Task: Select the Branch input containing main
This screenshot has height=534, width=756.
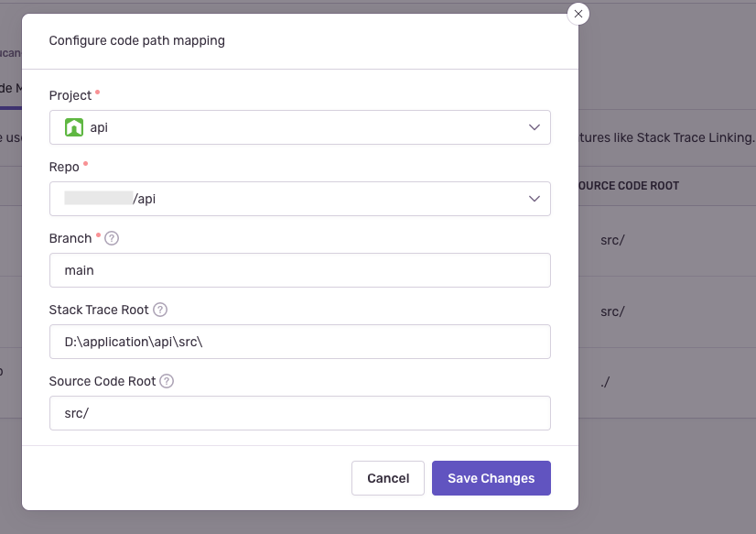Action: pyautogui.click(x=299, y=270)
